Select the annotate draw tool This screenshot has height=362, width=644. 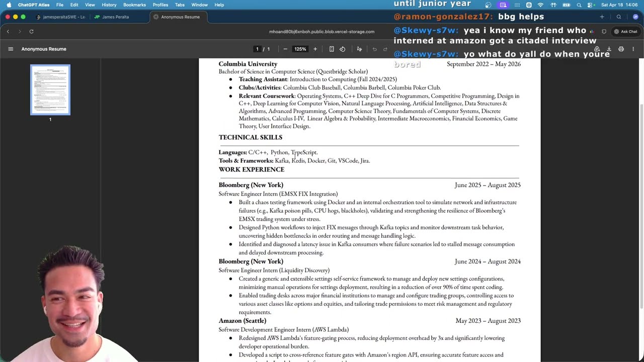click(x=359, y=49)
